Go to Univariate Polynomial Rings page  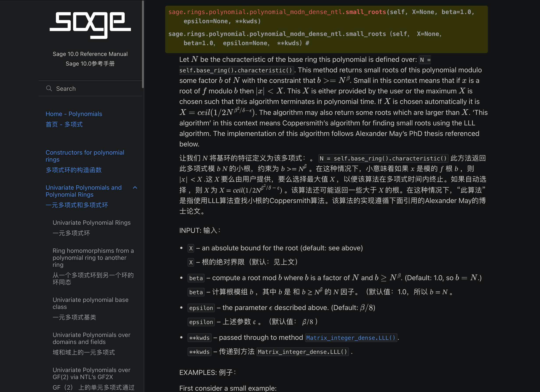tap(91, 223)
